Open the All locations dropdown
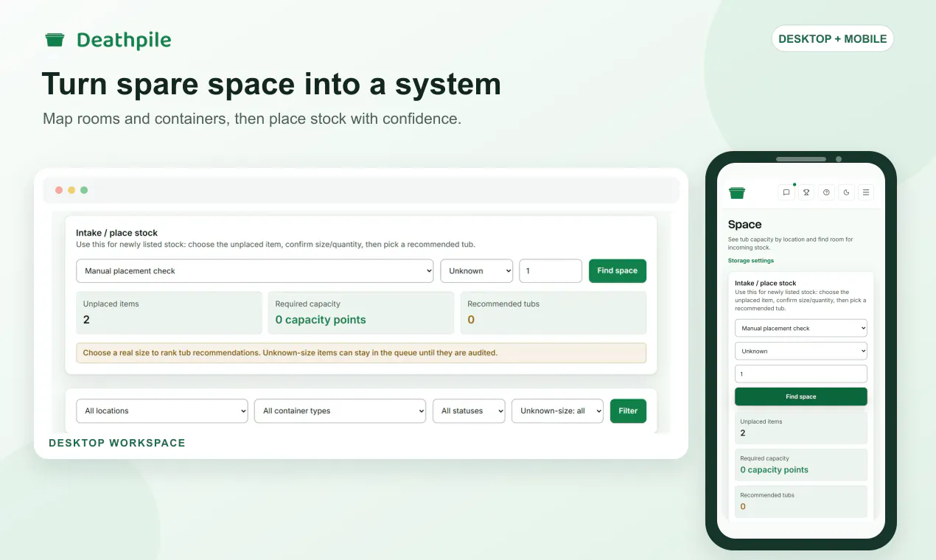936x560 pixels. click(162, 411)
